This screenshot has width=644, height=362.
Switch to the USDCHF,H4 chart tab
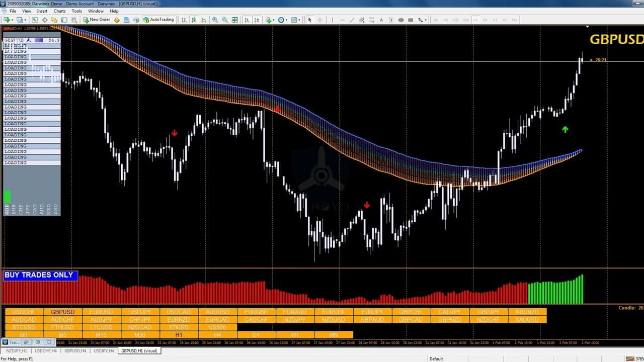(x=46, y=351)
